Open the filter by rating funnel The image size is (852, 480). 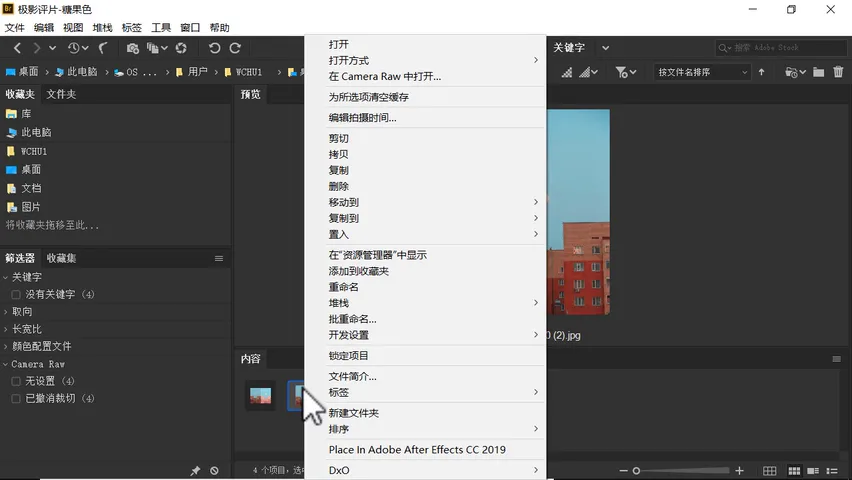[x=625, y=72]
